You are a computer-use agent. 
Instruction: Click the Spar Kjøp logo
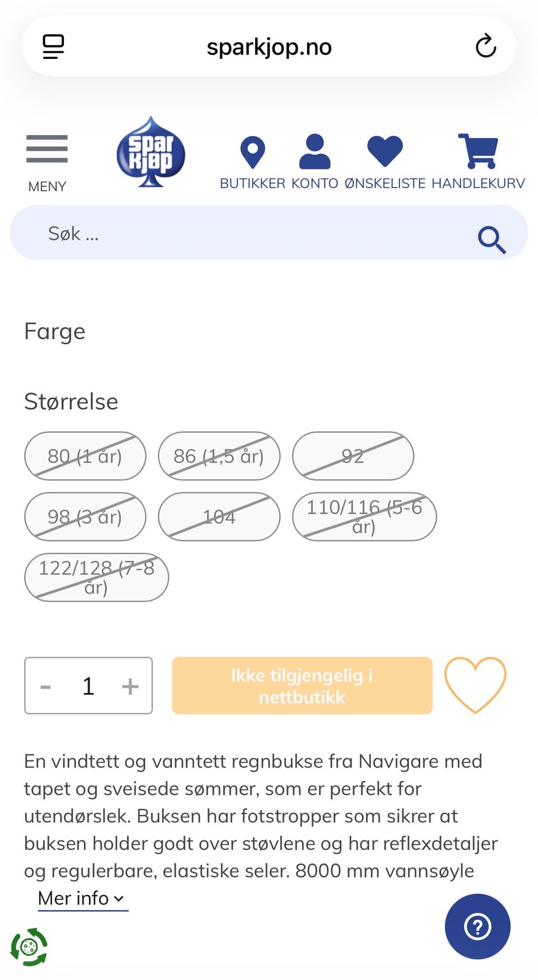pos(151,152)
